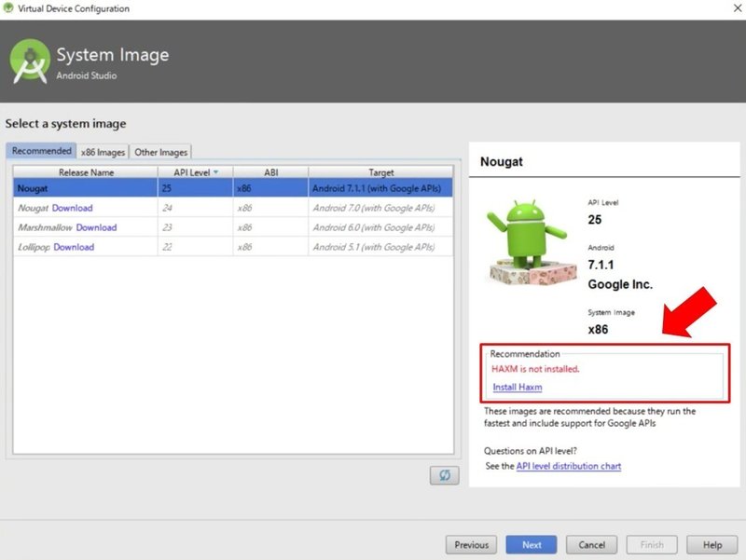Image resolution: width=746 pixels, height=560 pixels.
Task: Click the refresh system images icon button
Action: click(445, 475)
